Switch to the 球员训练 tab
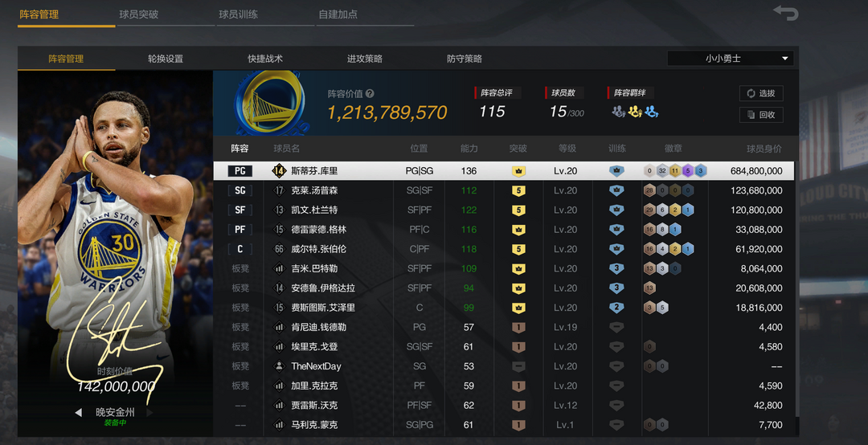The image size is (868, 445). click(238, 14)
